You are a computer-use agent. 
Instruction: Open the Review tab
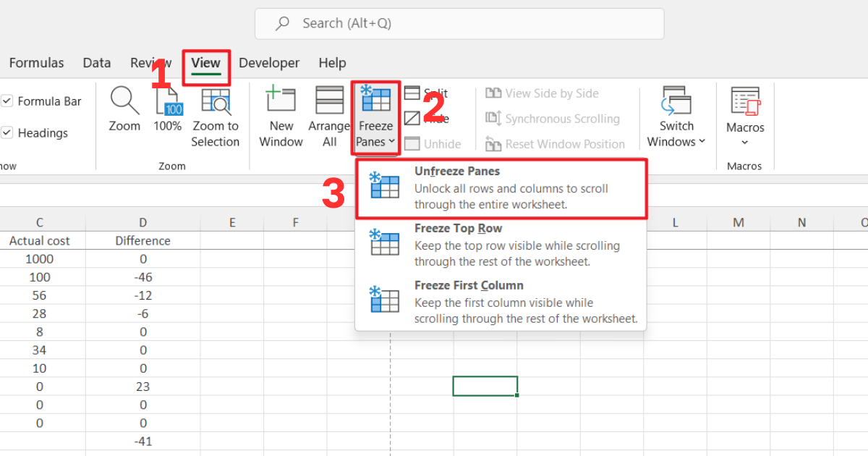tap(151, 63)
